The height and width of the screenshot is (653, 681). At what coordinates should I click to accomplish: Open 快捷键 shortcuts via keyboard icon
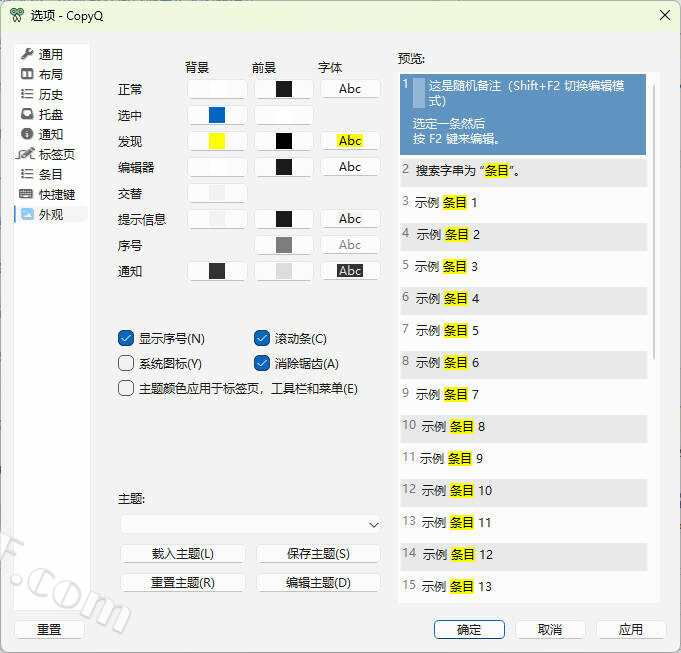[27, 194]
